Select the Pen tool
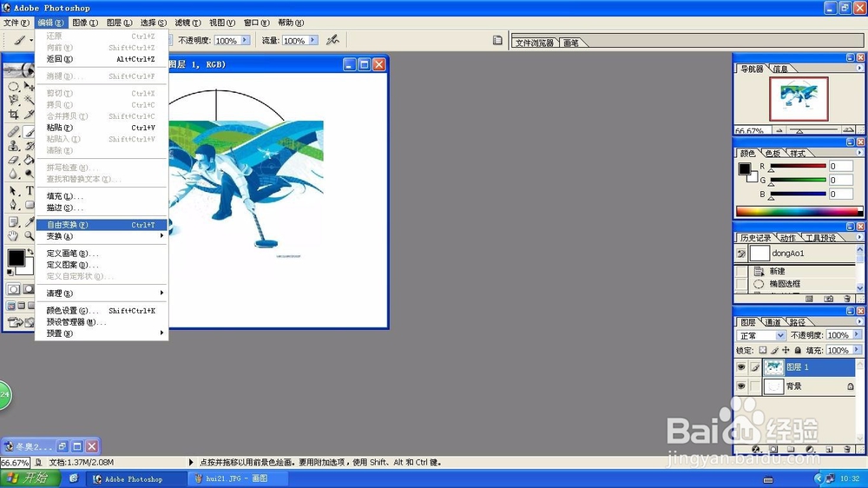The width and height of the screenshot is (868, 488). pyautogui.click(x=13, y=204)
